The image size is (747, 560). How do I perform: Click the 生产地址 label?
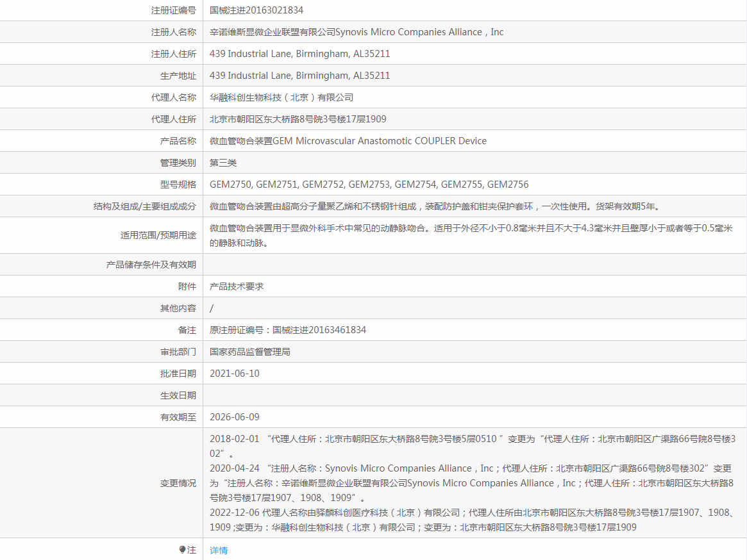coord(178,76)
